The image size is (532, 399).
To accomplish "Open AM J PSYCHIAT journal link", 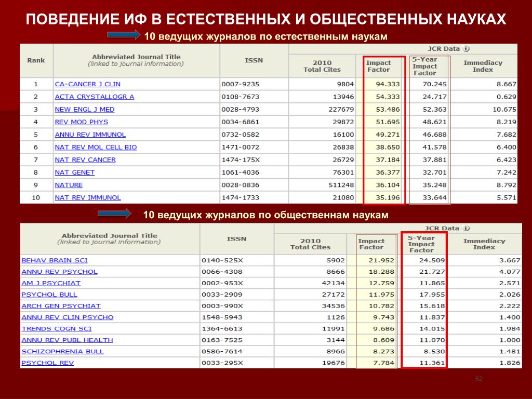I will tap(51, 283).
